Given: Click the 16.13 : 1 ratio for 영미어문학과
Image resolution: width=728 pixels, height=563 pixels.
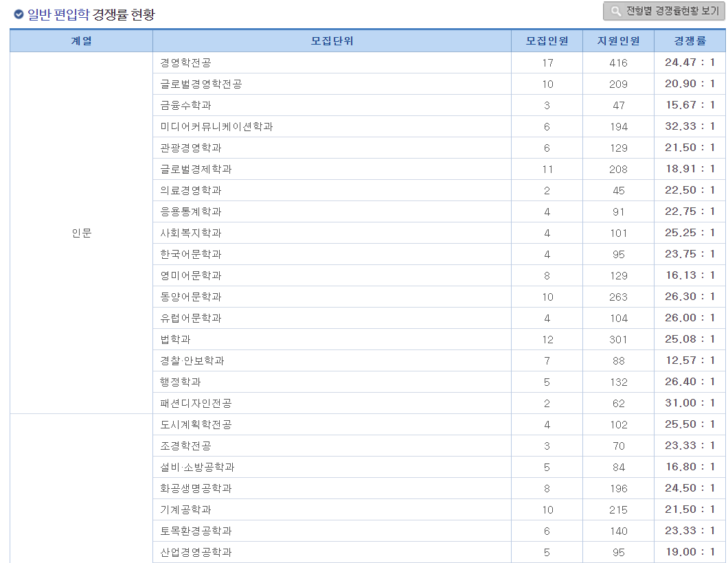Looking at the screenshot, I should (x=690, y=275).
